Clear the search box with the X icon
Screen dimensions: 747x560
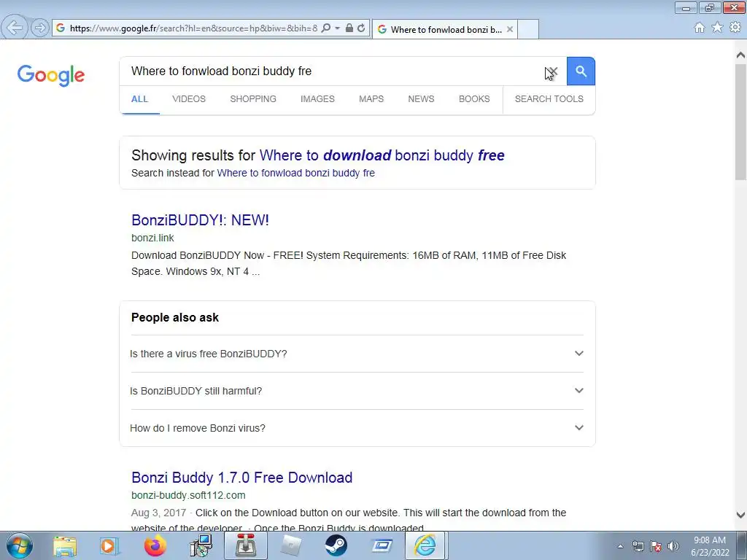tap(553, 71)
